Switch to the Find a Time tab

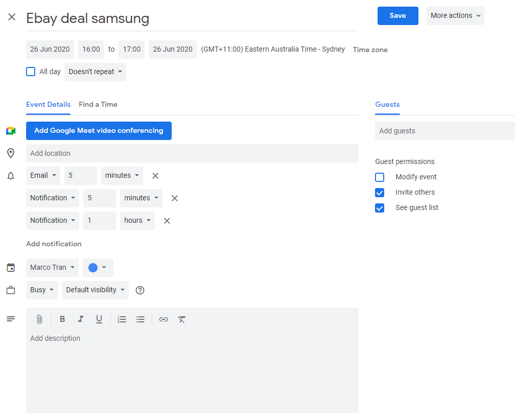[x=98, y=104]
